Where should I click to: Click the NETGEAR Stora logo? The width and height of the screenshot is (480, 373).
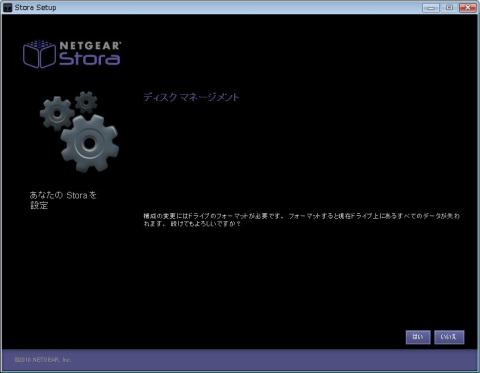[72, 54]
